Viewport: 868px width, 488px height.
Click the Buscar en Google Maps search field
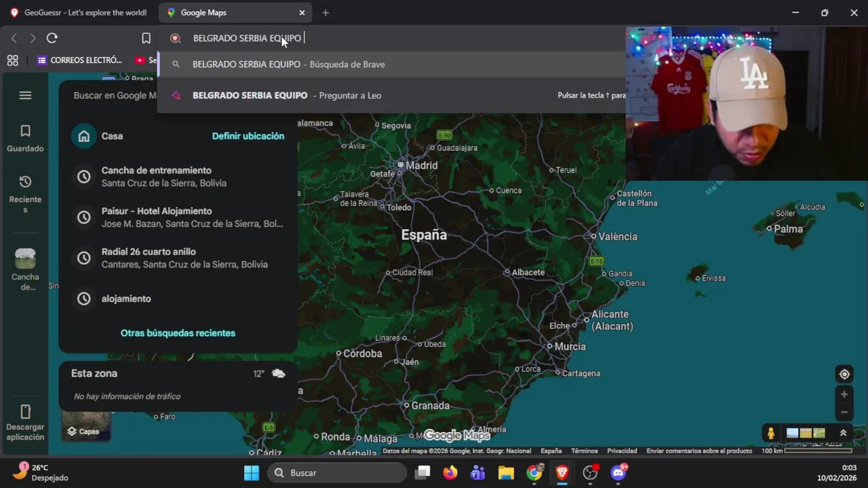tap(115, 96)
